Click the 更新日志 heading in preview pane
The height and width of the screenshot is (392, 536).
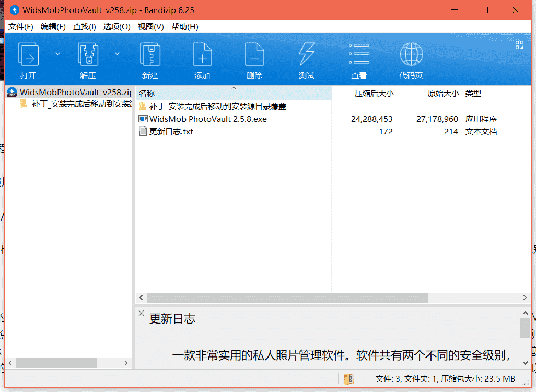[x=172, y=319]
